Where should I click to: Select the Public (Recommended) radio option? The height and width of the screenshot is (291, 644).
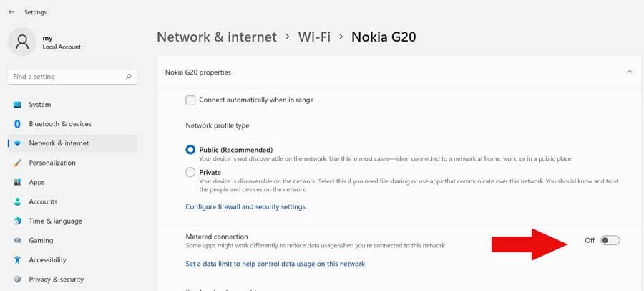click(190, 150)
